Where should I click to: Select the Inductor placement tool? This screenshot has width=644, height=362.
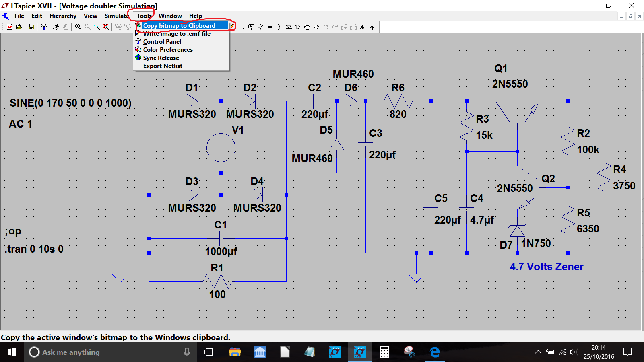279,27
